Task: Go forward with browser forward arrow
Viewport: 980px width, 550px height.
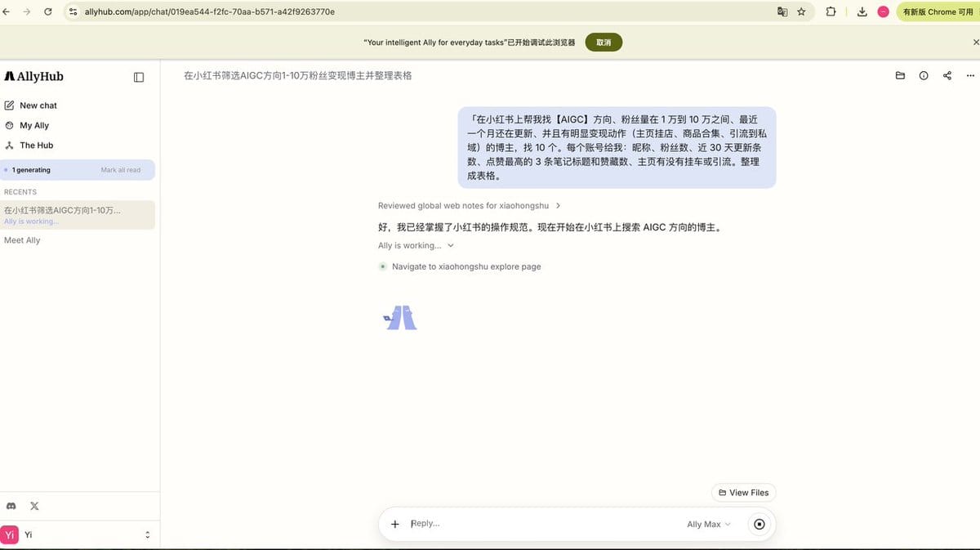Action: pos(29,11)
